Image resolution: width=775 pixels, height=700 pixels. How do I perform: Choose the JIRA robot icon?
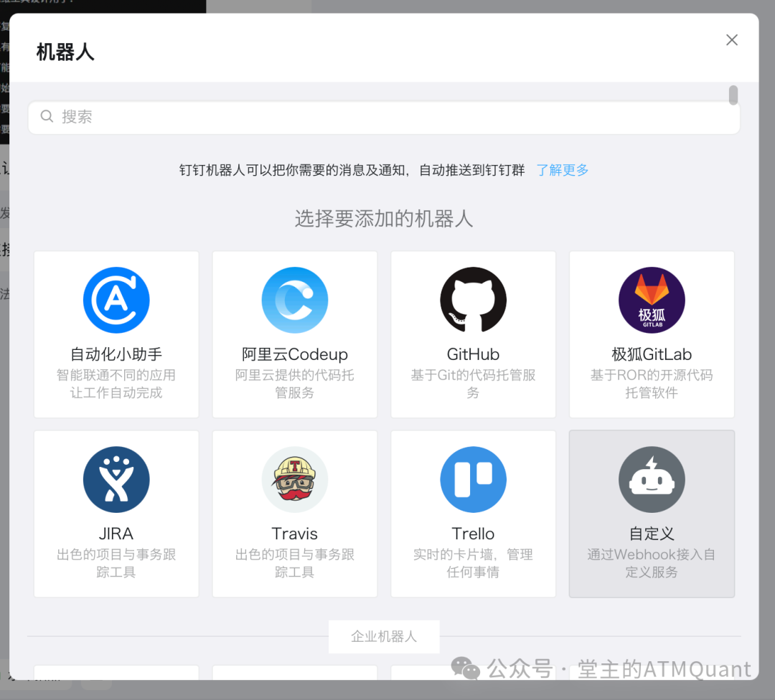tap(116, 479)
